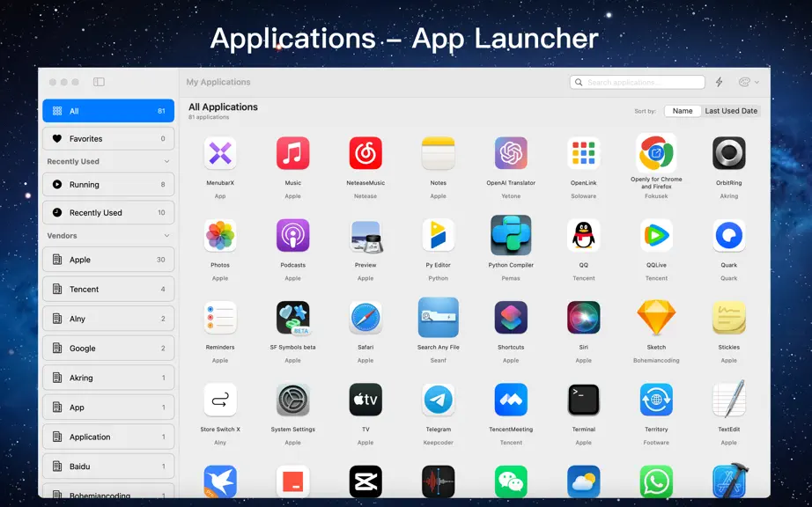The height and width of the screenshot is (507, 812).
Task: Collapse the Recently Used section chevron
Action: point(166,161)
